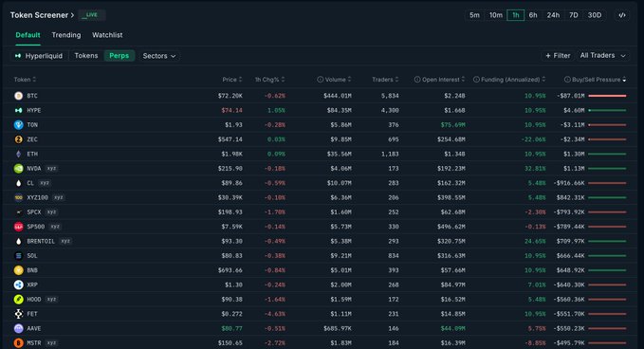The height and width of the screenshot is (349, 644).
Task: Click the Filter button
Action: [x=558, y=55]
